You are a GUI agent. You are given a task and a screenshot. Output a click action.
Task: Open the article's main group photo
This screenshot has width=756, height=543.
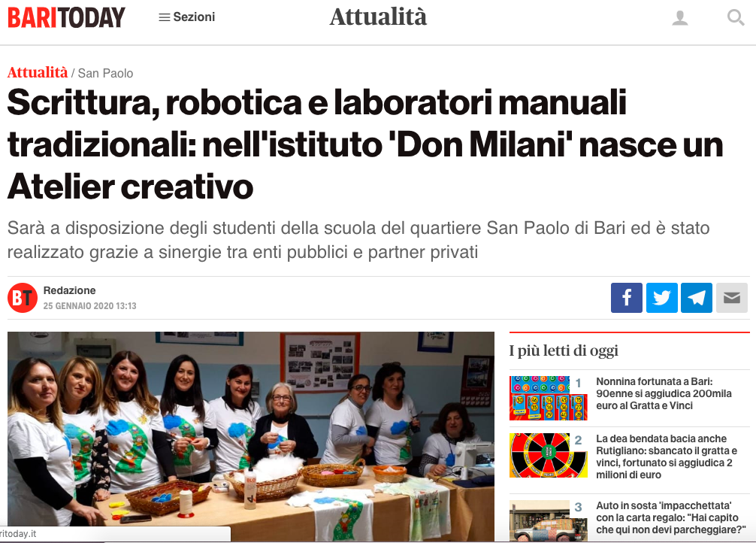click(x=251, y=436)
